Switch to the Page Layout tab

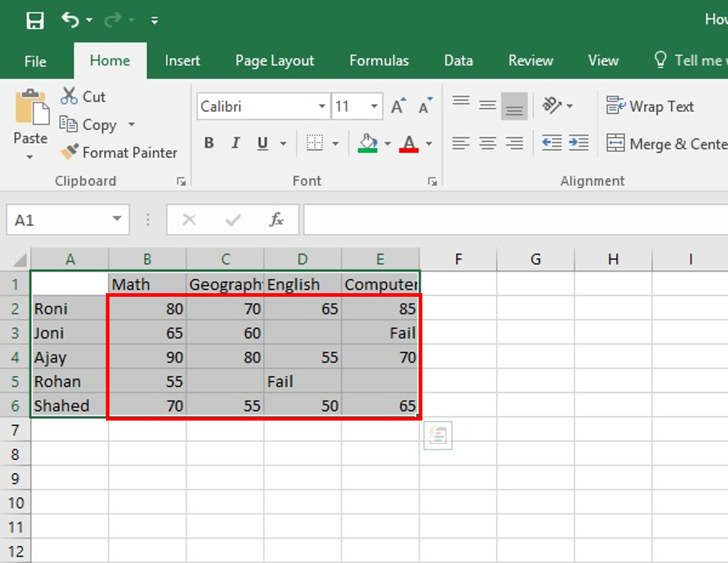(x=275, y=60)
